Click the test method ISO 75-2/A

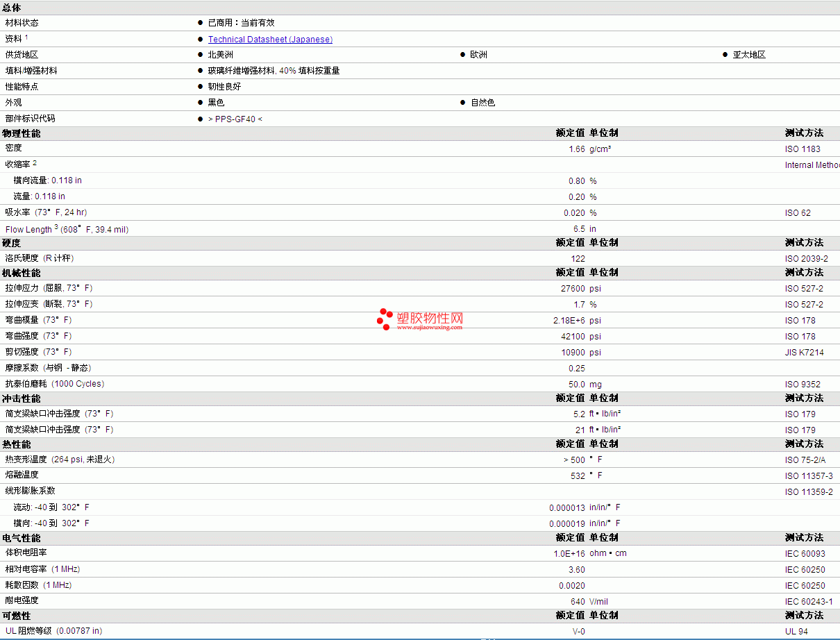[x=806, y=460]
